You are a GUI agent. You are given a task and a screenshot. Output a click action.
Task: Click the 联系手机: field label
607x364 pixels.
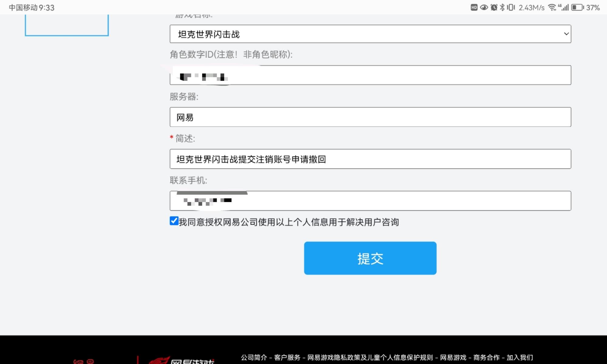click(188, 180)
